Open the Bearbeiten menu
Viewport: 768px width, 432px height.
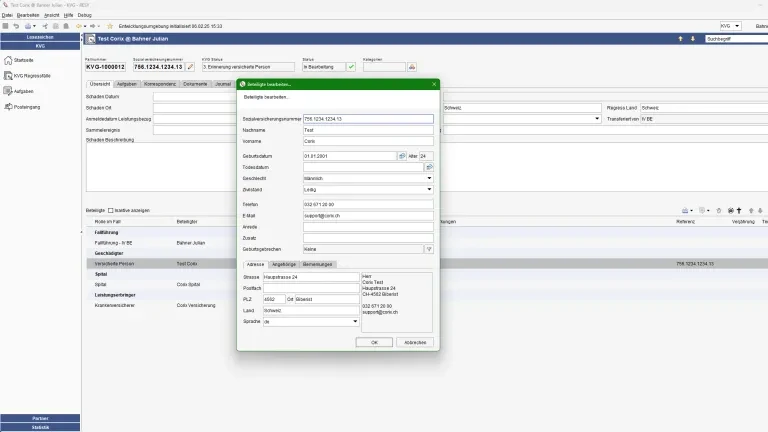(x=28, y=16)
